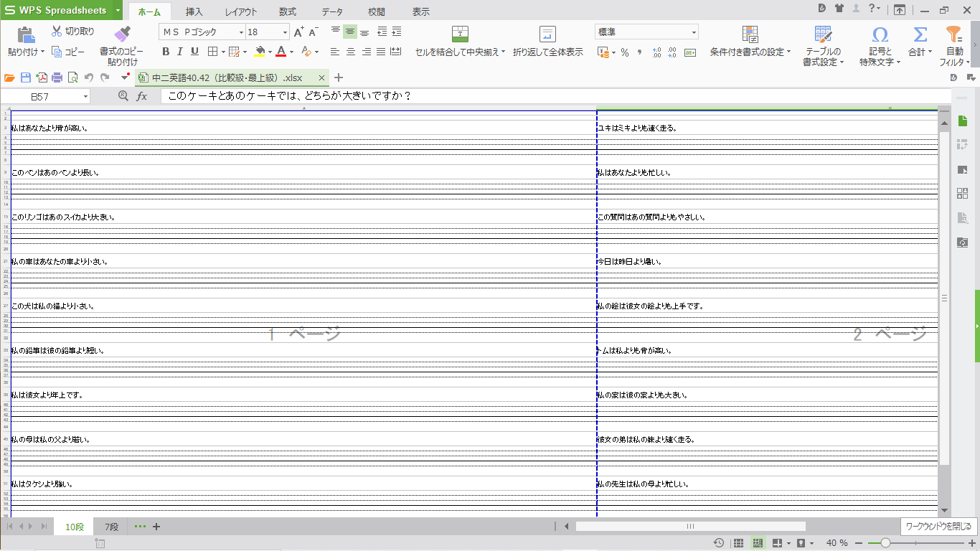Toggle center horizontal alignment
Image resolution: width=980 pixels, height=551 pixels.
tap(351, 52)
